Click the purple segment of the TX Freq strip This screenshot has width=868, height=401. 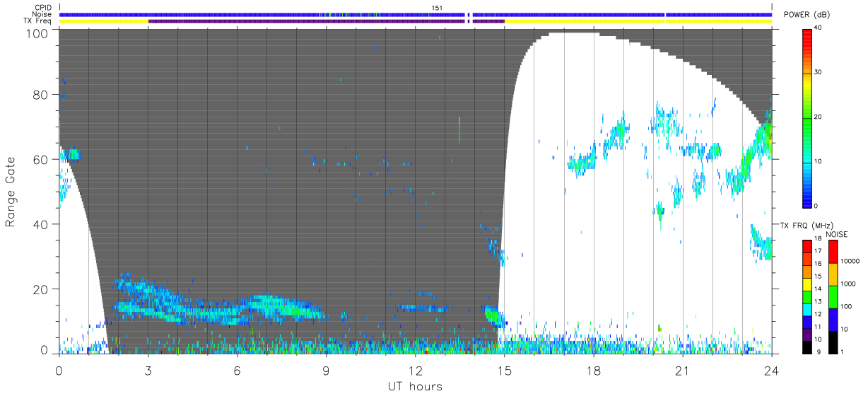(326, 21)
